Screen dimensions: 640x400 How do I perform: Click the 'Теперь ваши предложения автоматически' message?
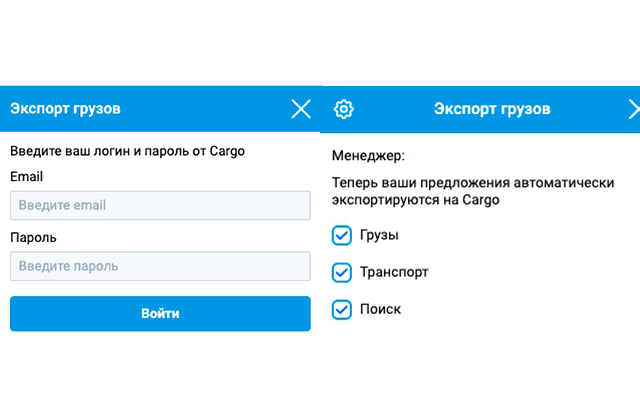(473, 182)
